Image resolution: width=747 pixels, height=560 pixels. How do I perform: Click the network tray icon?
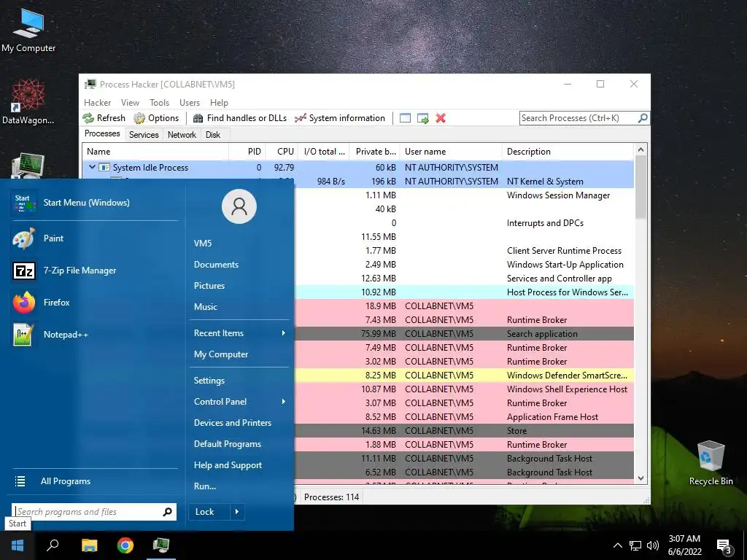coord(635,545)
